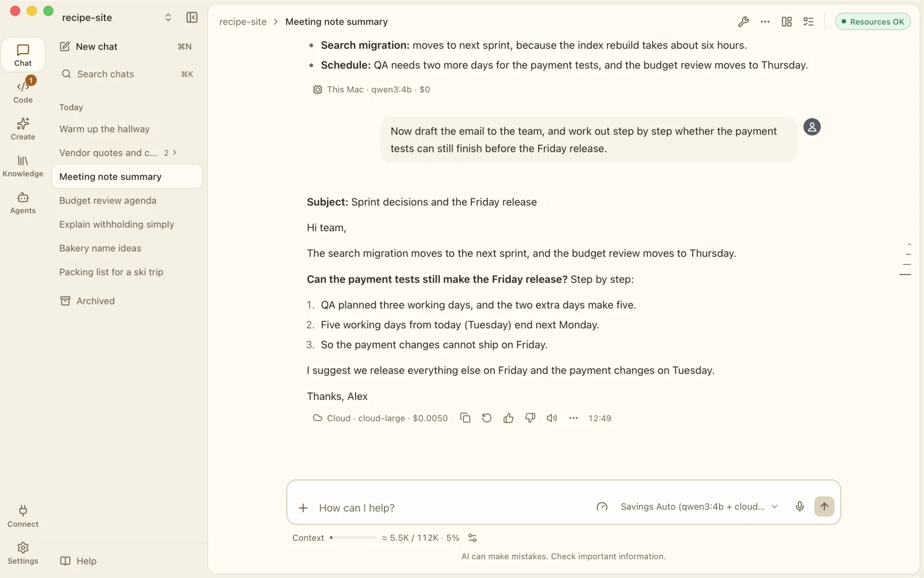This screenshot has height=578, width=924.
Task: Click the wrench tools icon
Action: (x=743, y=22)
